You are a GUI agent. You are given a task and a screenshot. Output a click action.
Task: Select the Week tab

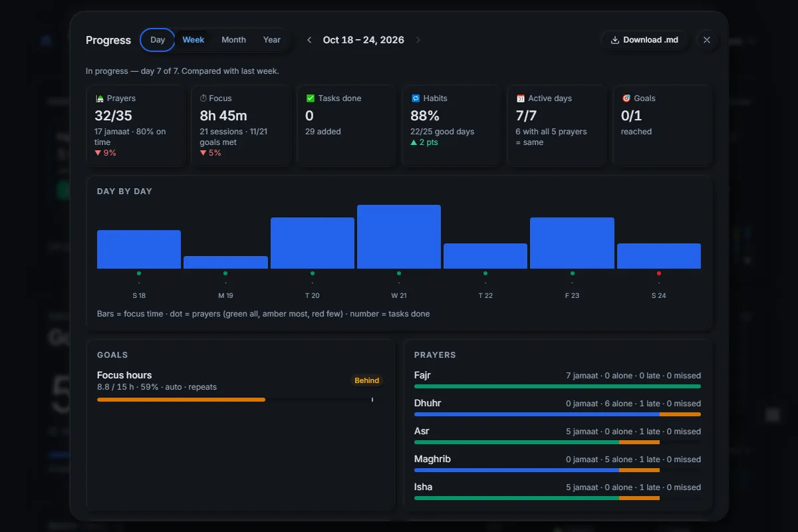coord(193,40)
